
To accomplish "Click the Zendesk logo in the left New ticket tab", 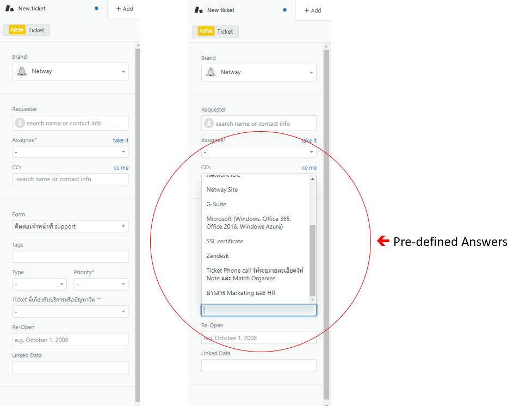I will pyautogui.click(x=9, y=9).
